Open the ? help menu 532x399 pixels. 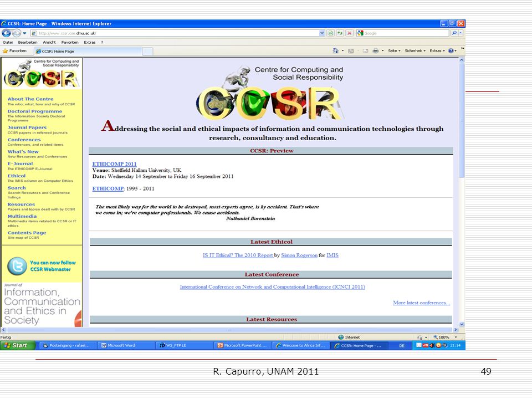point(102,43)
